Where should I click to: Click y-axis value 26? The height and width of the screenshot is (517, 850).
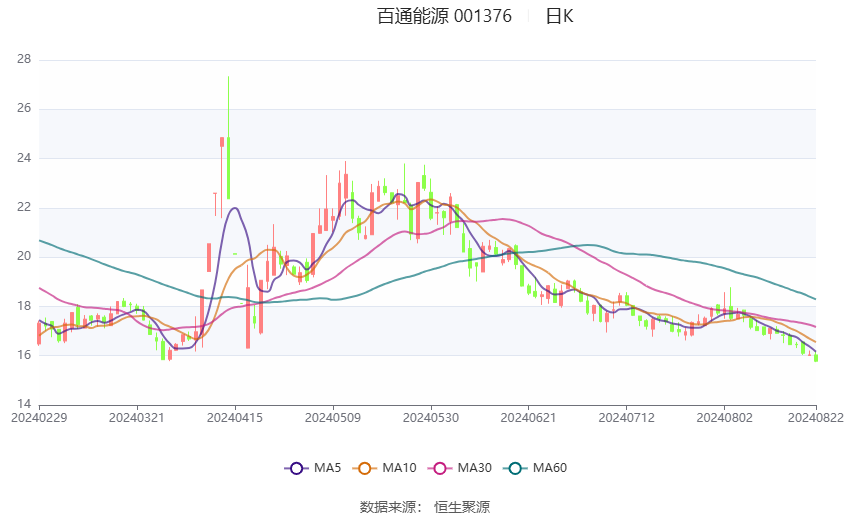(24, 108)
